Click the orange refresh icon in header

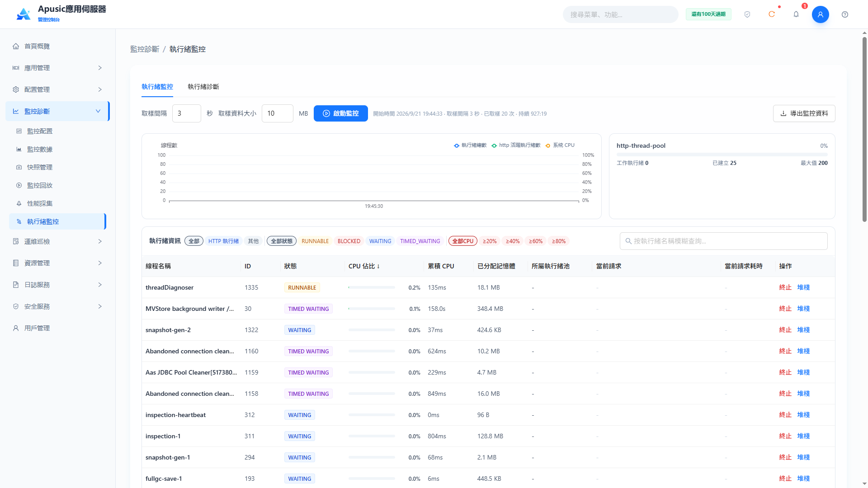pos(772,14)
